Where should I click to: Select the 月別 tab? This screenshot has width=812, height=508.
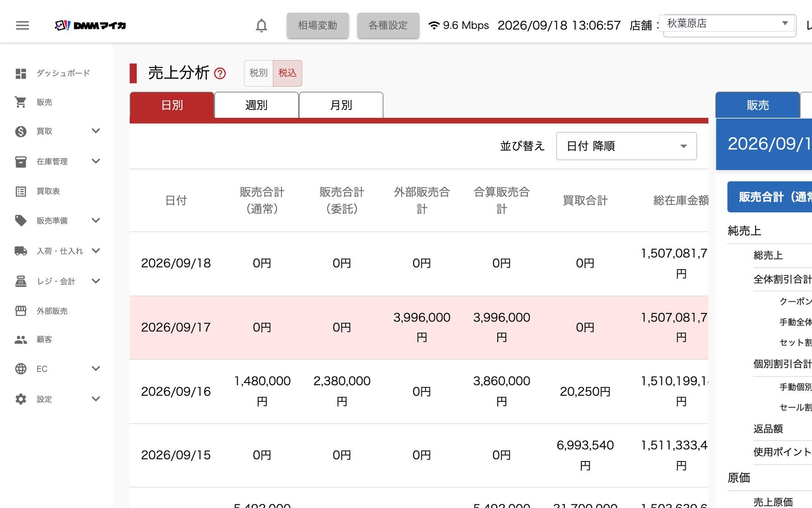(341, 105)
